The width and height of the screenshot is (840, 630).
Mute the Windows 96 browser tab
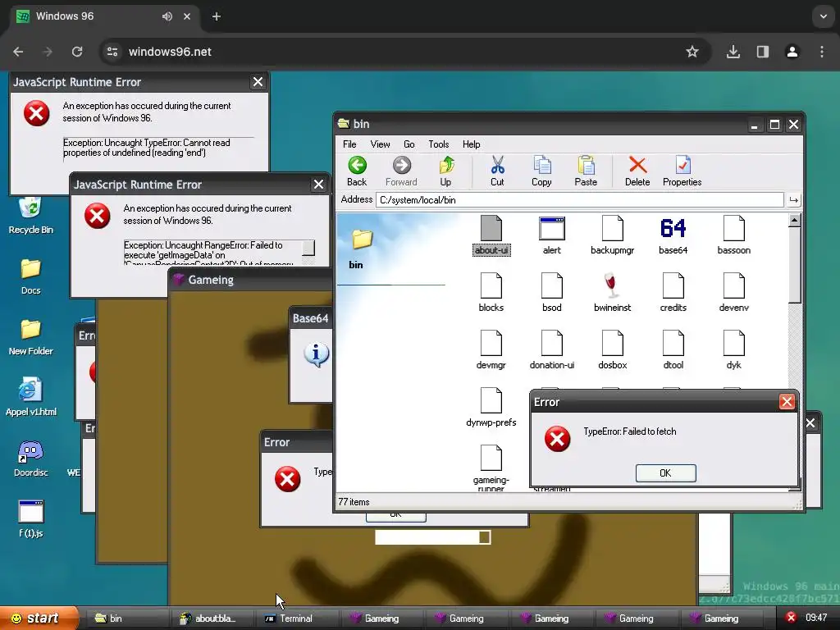[167, 16]
